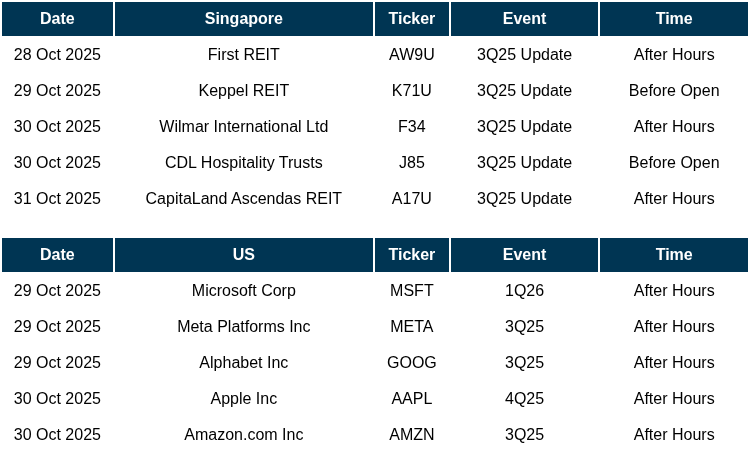
Task: Click the Microsoft Corp entry
Action: (x=244, y=291)
